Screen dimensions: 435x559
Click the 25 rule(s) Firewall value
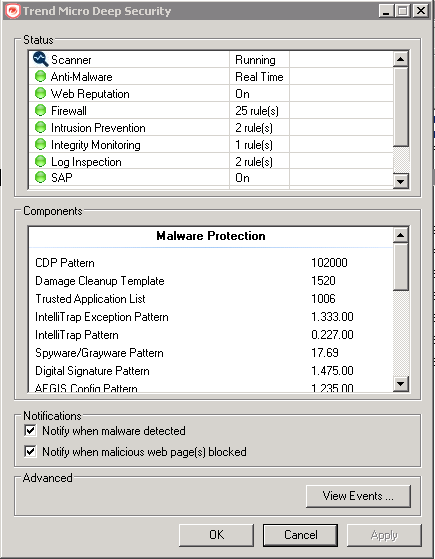coord(257,111)
